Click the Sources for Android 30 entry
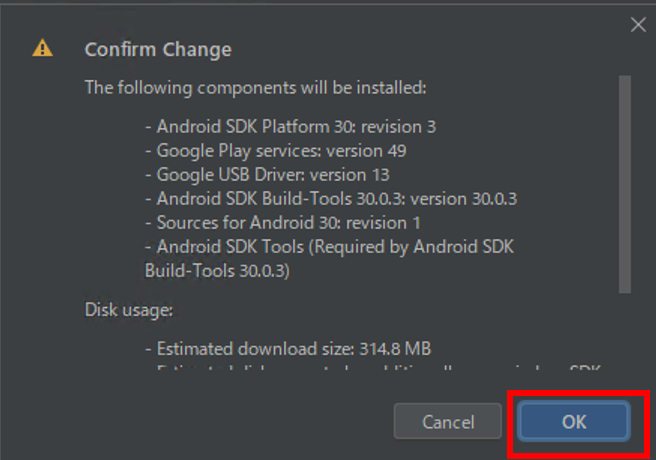Viewport: 656px width, 460px height. [x=283, y=223]
